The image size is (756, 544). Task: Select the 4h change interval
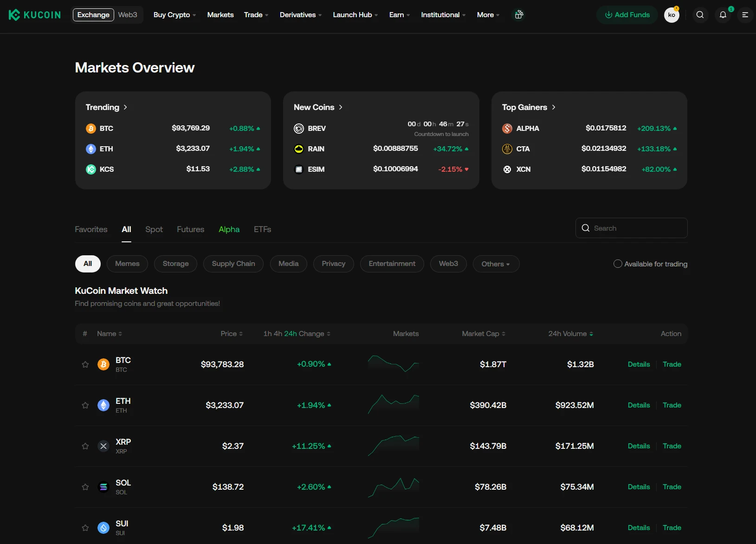point(278,334)
